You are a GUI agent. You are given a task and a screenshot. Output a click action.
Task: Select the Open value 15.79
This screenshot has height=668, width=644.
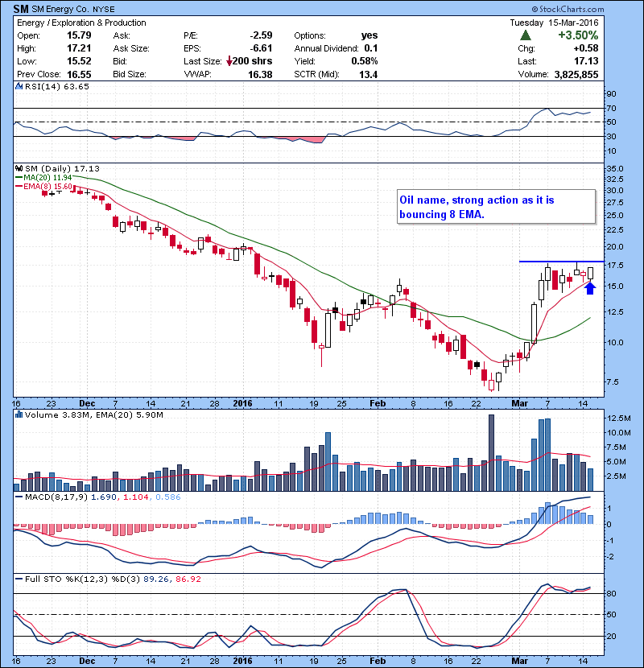[79, 35]
